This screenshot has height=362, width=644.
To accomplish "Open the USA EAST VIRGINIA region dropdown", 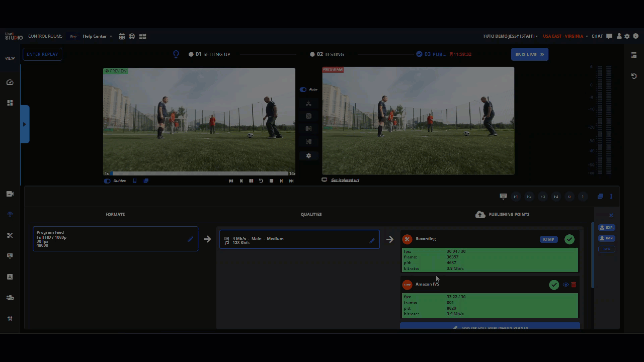I will coord(566,36).
